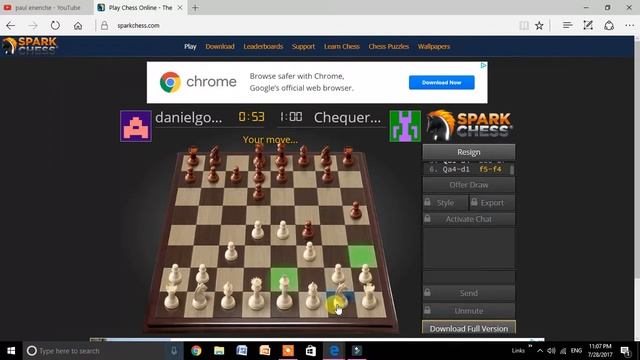The image size is (640, 360).
Task: Click the move list scrollbar
Action: pos(512,169)
